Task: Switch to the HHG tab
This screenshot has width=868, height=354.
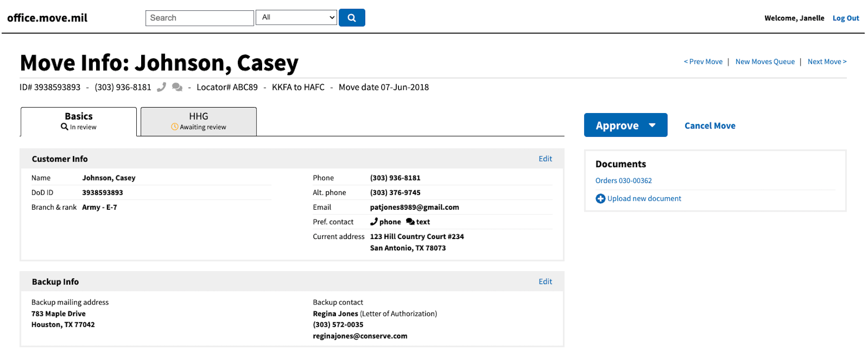Action: 199,121
